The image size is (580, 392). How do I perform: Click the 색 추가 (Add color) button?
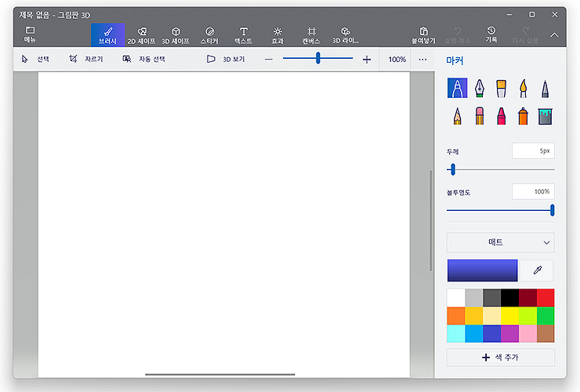pos(501,358)
